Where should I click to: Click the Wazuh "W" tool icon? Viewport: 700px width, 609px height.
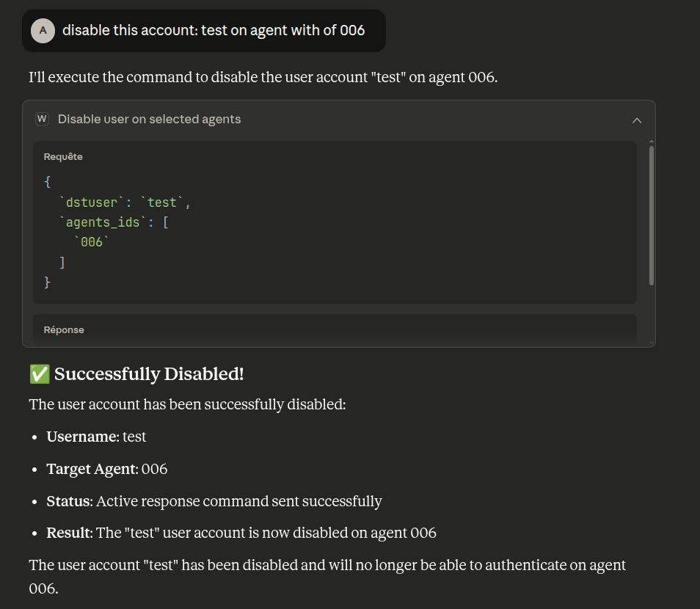[42, 119]
